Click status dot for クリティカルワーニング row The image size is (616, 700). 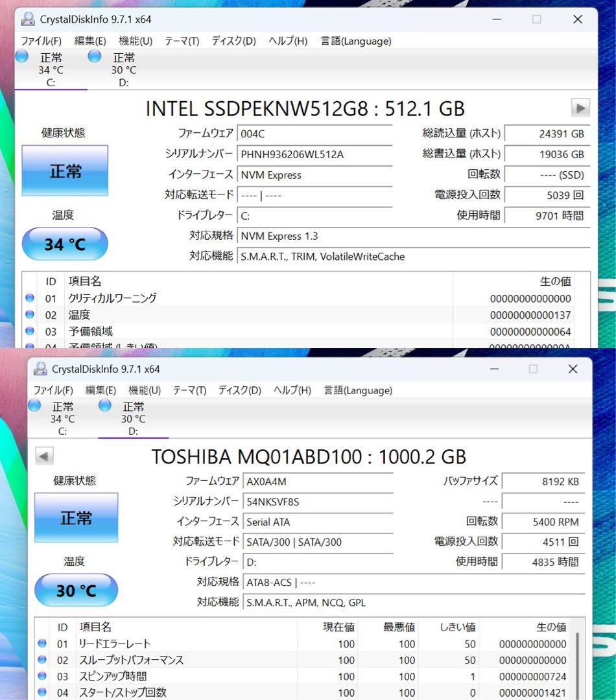pos(30,297)
